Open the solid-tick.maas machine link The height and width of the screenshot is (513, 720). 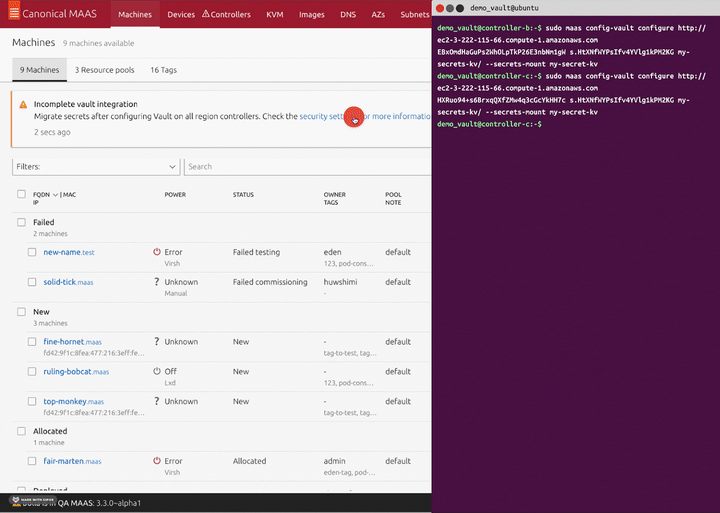[68, 282]
